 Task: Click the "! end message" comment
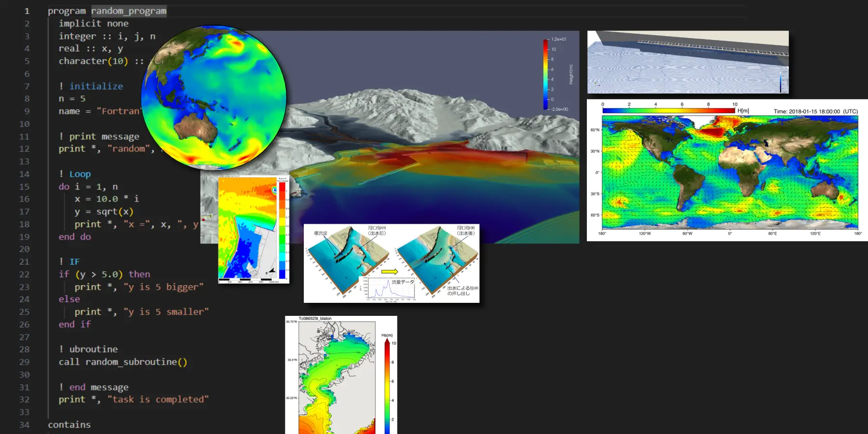click(94, 387)
